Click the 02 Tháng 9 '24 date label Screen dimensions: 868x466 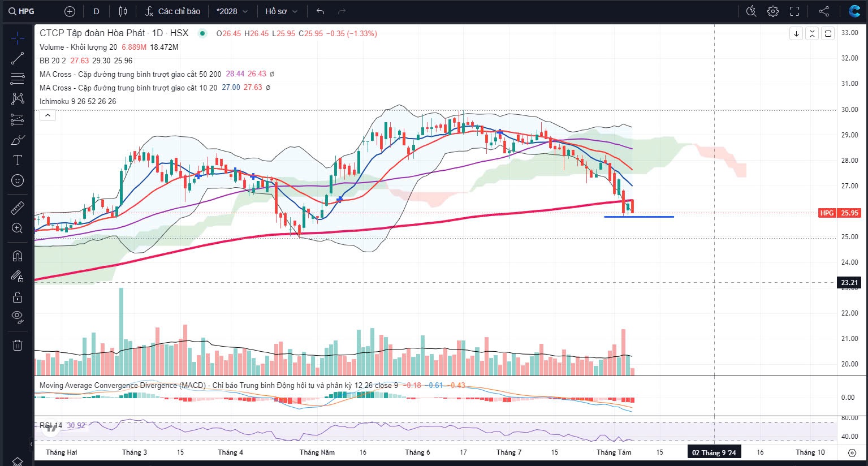[x=714, y=452]
